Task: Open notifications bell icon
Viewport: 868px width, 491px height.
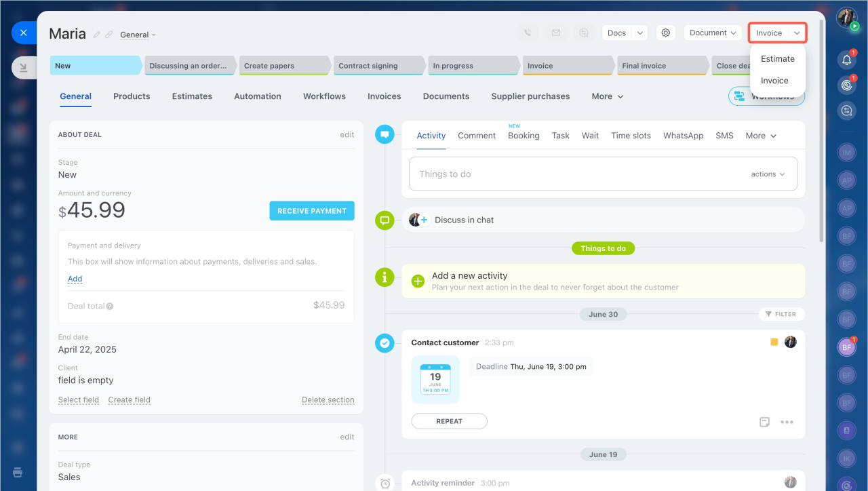Action: (846, 60)
